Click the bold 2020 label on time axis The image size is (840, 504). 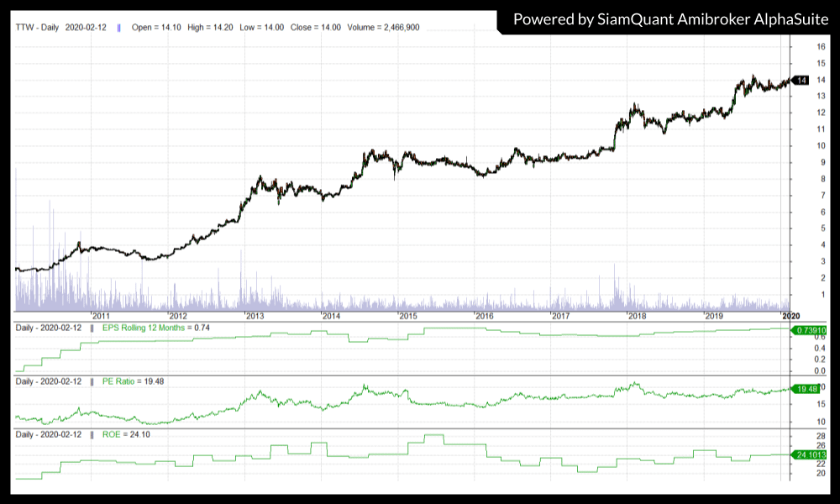pos(791,316)
